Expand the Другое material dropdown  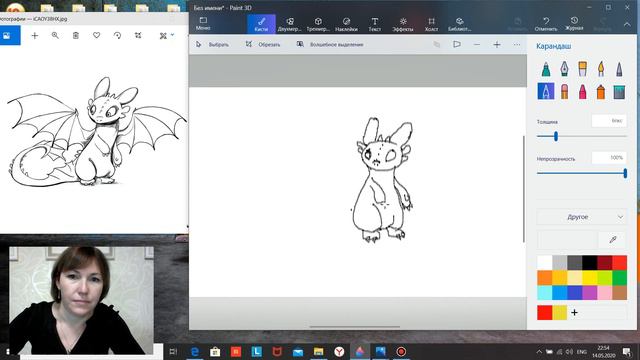point(581,217)
